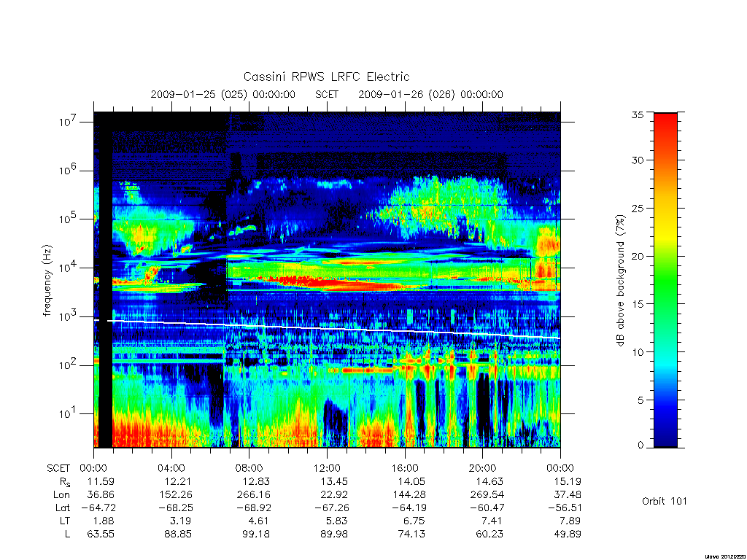The image size is (747, 560).
Task: Click the 'SCET' label between the two date stamps
Action: [327, 94]
